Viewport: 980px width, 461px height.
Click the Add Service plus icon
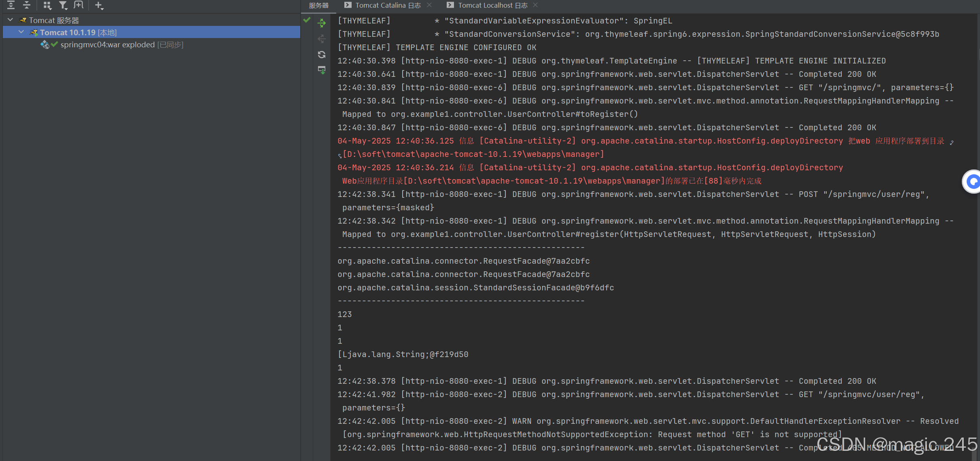click(x=98, y=5)
